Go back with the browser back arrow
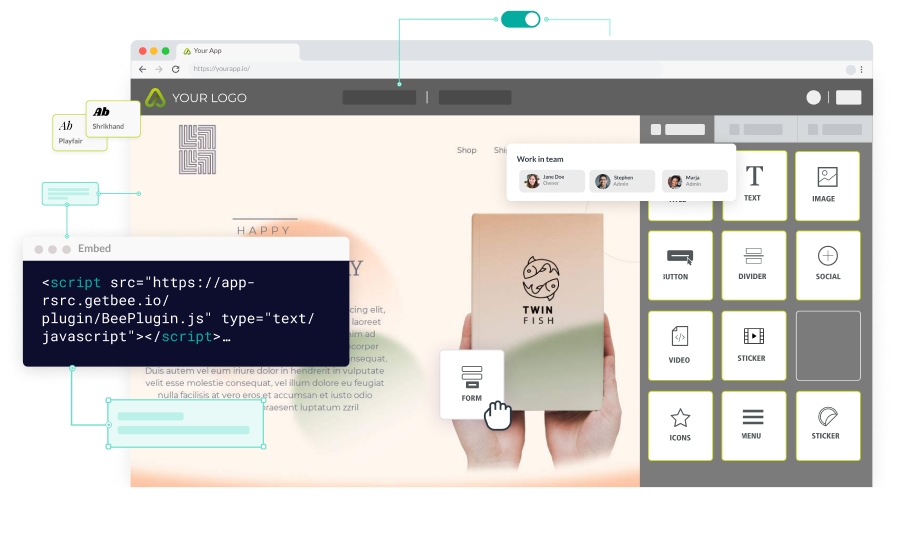Screen dimensions: 897x542 coord(142,69)
